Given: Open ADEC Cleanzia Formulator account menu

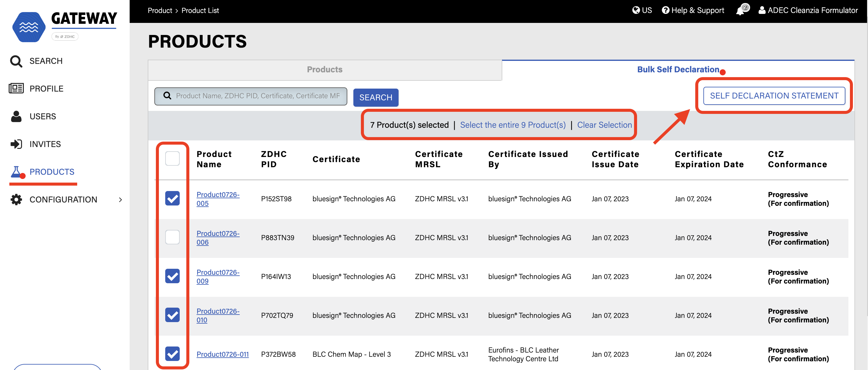Looking at the screenshot, I should [808, 10].
